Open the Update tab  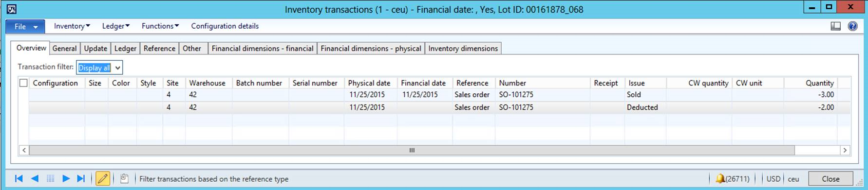95,48
